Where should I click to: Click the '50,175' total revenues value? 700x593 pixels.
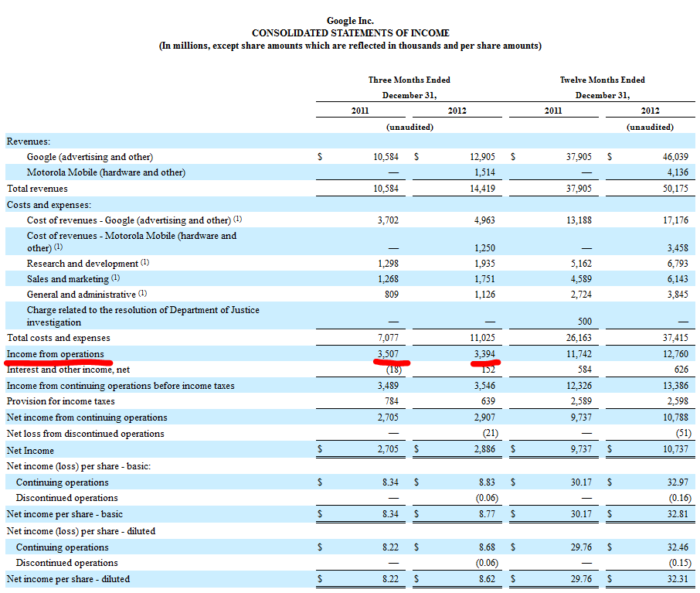(x=675, y=189)
